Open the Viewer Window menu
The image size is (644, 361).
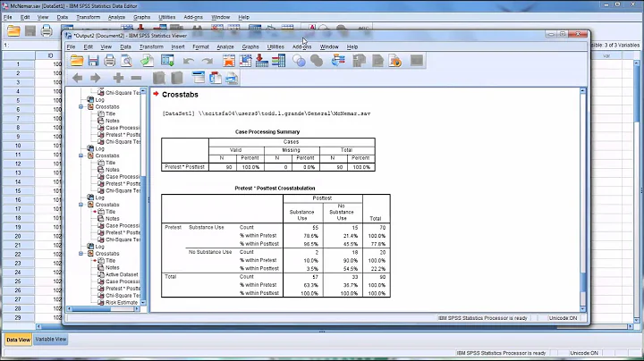[x=329, y=46]
